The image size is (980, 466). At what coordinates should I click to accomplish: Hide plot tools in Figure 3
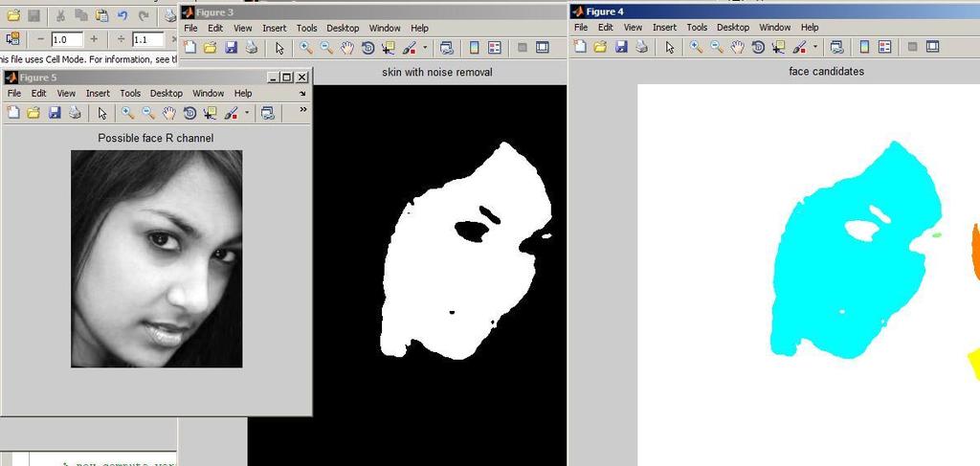pos(523,48)
